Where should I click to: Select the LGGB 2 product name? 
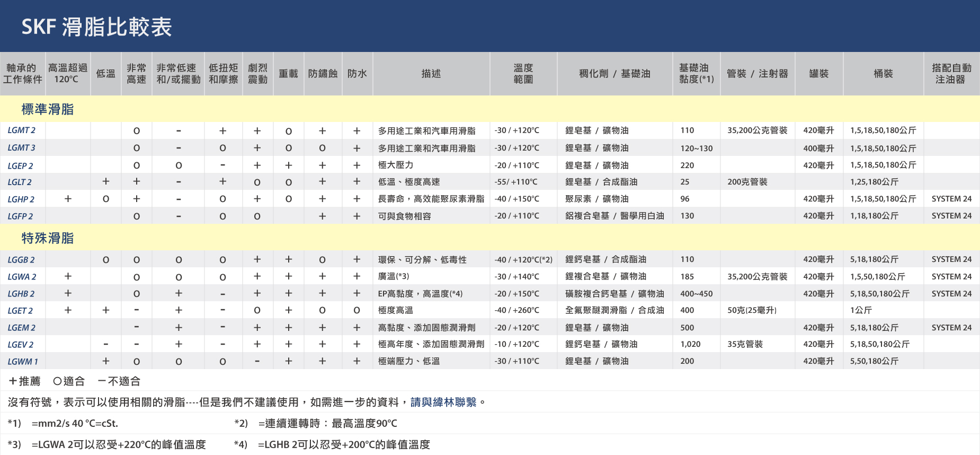(21, 259)
